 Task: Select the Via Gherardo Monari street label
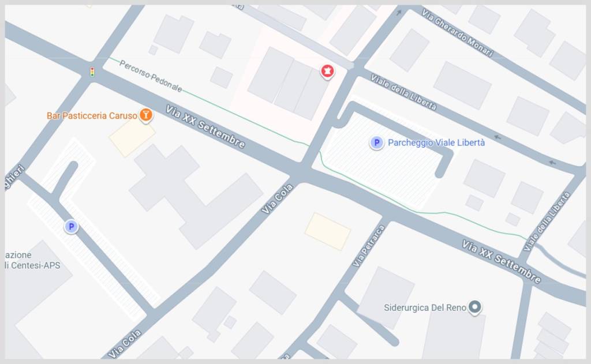[457, 33]
